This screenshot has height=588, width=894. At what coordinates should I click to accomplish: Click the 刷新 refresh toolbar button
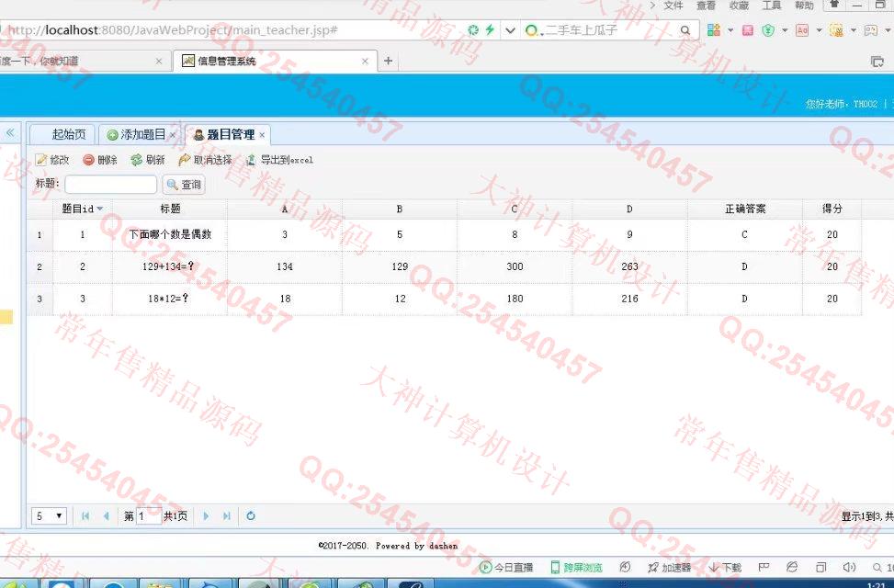click(148, 160)
